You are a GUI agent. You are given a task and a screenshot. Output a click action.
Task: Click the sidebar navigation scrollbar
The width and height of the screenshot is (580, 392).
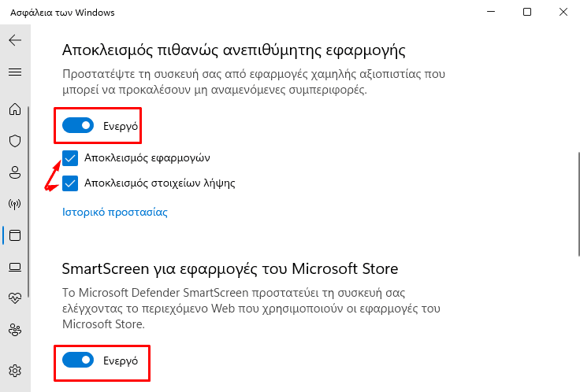click(28, 202)
